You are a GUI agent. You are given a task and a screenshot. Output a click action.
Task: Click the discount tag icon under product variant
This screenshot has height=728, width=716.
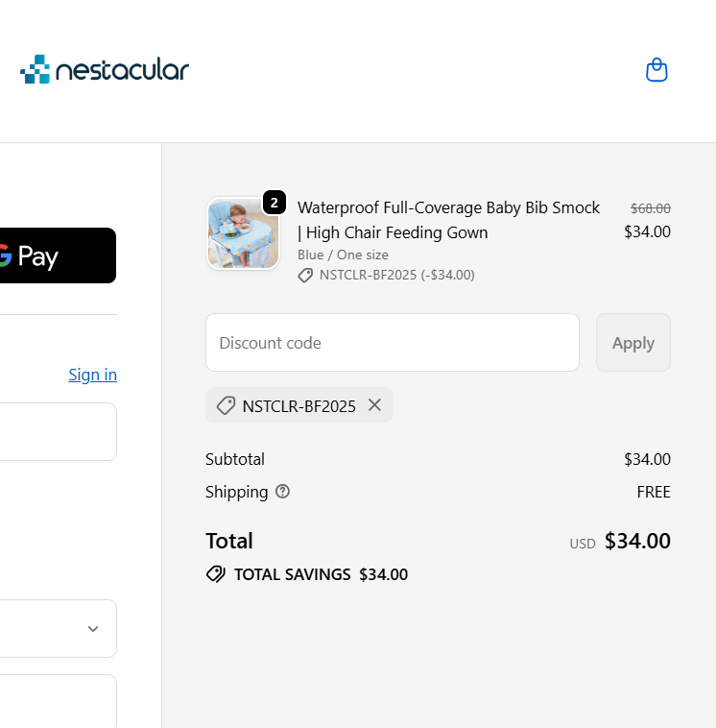pyautogui.click(x=305, y=276)
